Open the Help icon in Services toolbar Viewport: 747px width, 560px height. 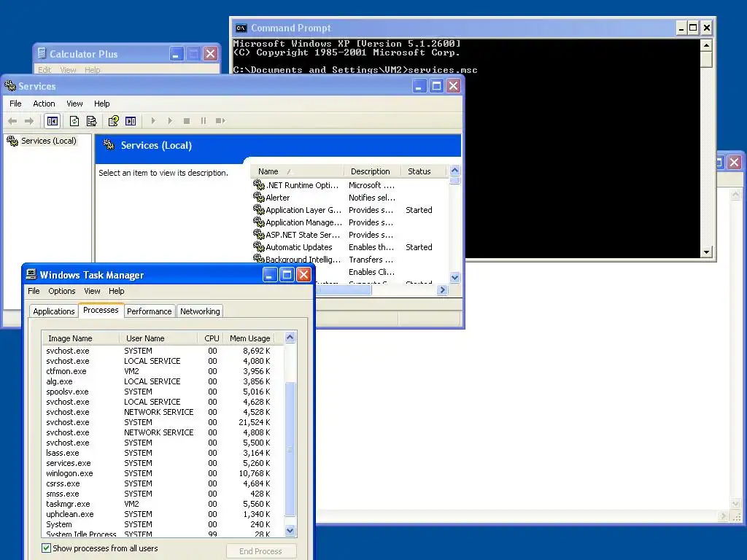(x=113, y=121)
